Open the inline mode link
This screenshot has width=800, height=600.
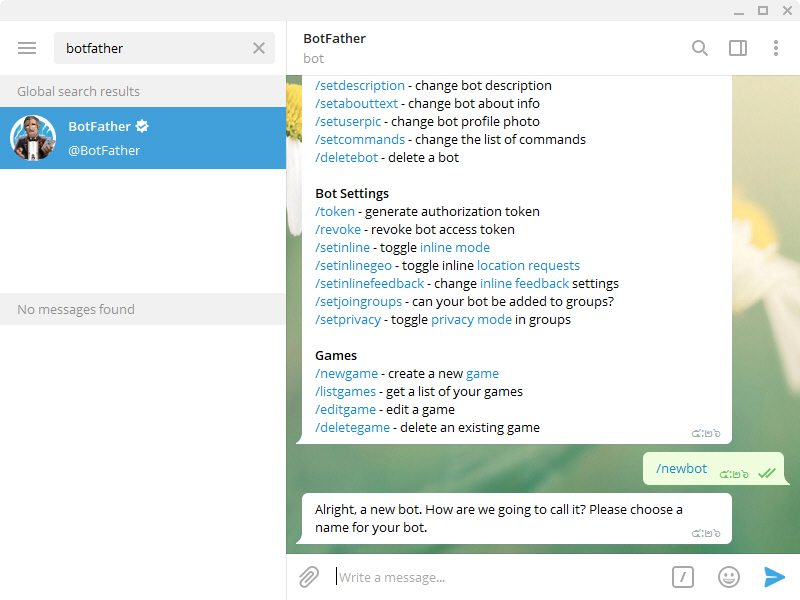pyautogui.click(x=455, y=247)
